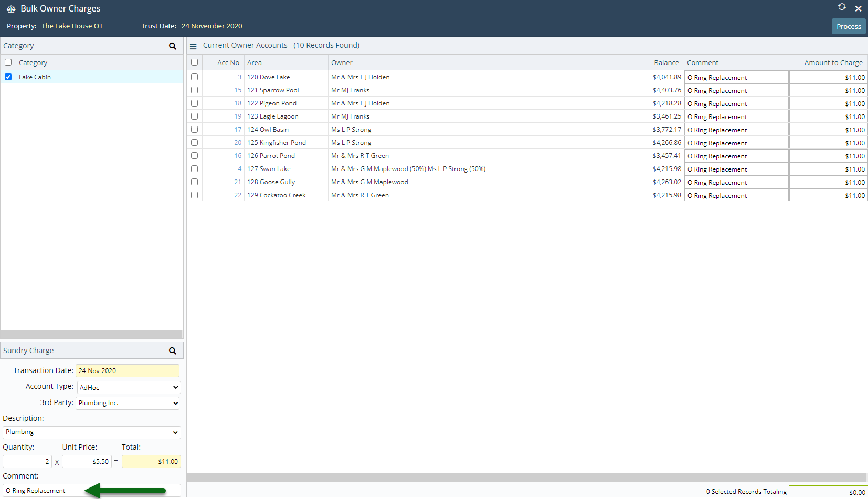
Task: Edit comment field for 124 Owl Basin
Action: tap(736, 130)
